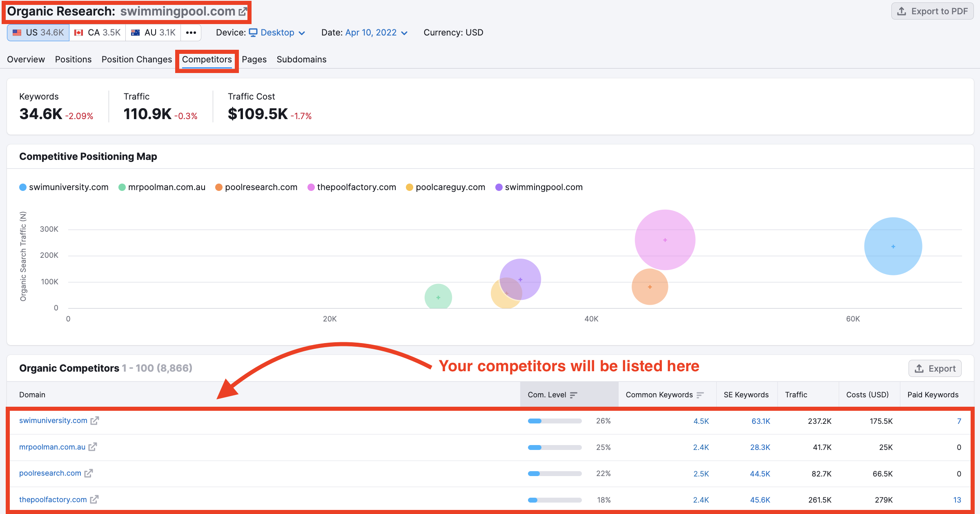The width and height of the screenshot is (980, 514).
Task: Click the blue swimuniversity.com bubble in chart
Action: 893,246
